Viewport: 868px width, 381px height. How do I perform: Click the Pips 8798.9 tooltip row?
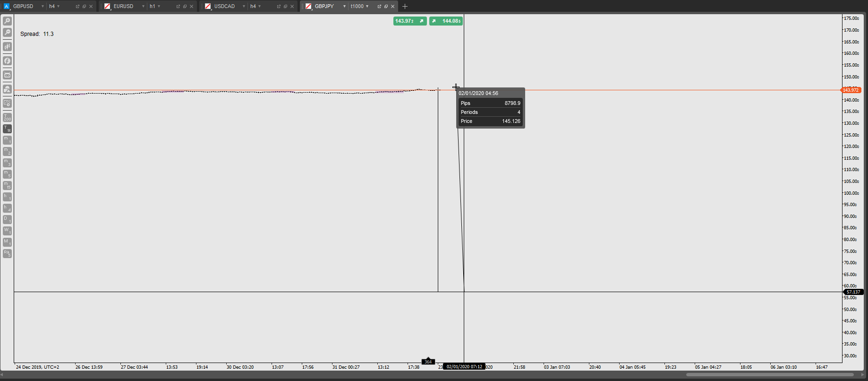point(491,103)
